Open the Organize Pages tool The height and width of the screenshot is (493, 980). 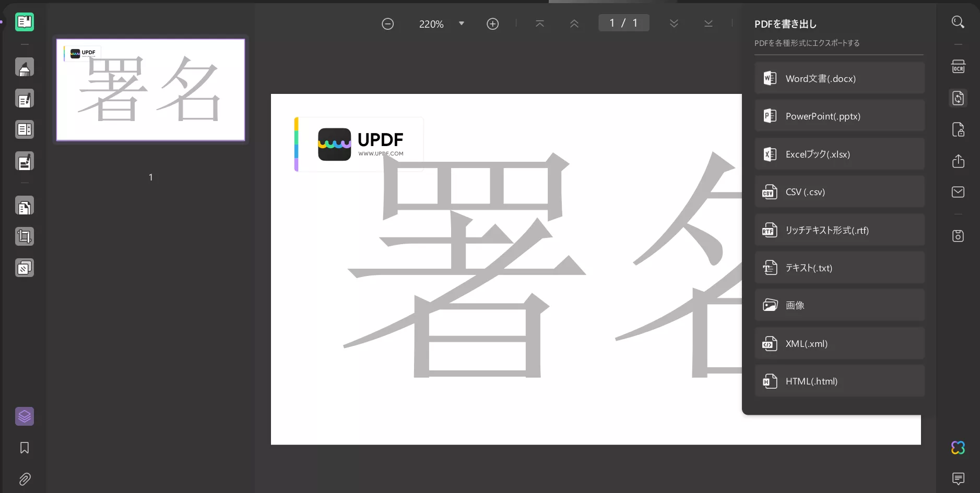tap(25, 206)
